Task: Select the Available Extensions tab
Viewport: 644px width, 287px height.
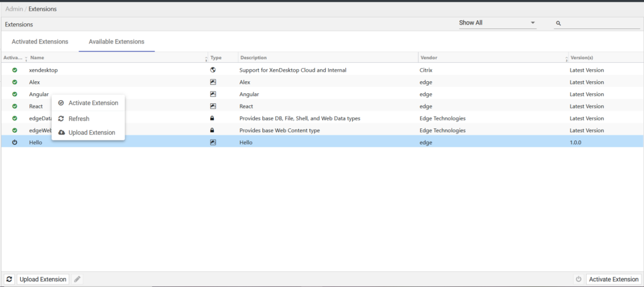Action: coord(116,42)
